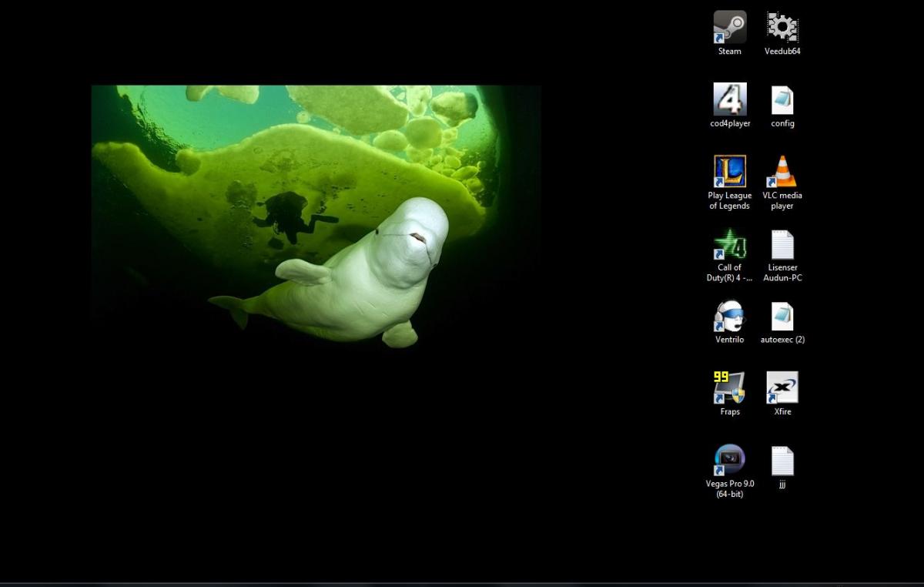924x587 pixels.
Task: Click the "Xfire" label text
Action: pyautogui.click(x=782, y=411)
